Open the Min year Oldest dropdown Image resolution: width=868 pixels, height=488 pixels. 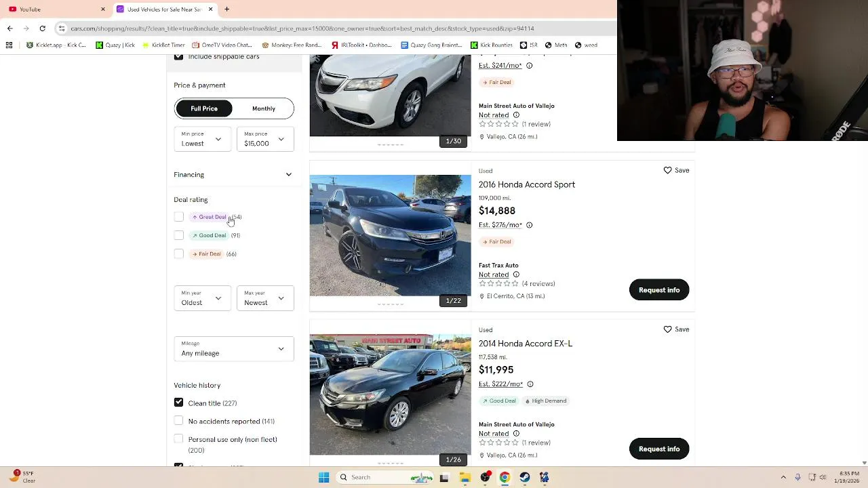click(x=202, y=298)
